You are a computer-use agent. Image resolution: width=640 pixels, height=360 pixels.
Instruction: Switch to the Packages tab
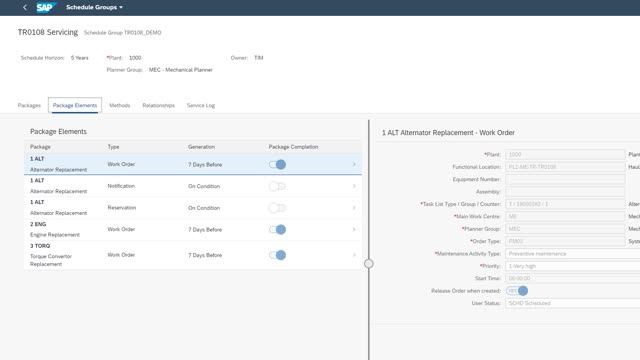[x=29, y=105]
